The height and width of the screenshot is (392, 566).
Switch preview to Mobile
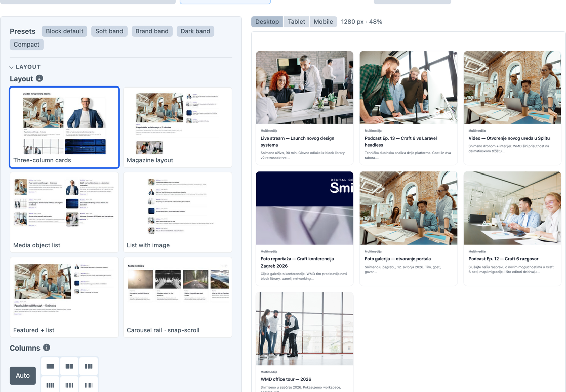(324, 22)
